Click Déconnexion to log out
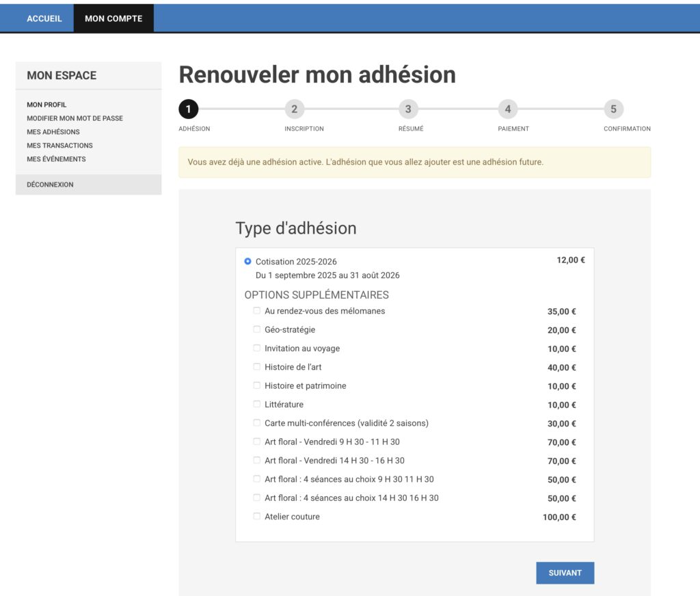 50,185
